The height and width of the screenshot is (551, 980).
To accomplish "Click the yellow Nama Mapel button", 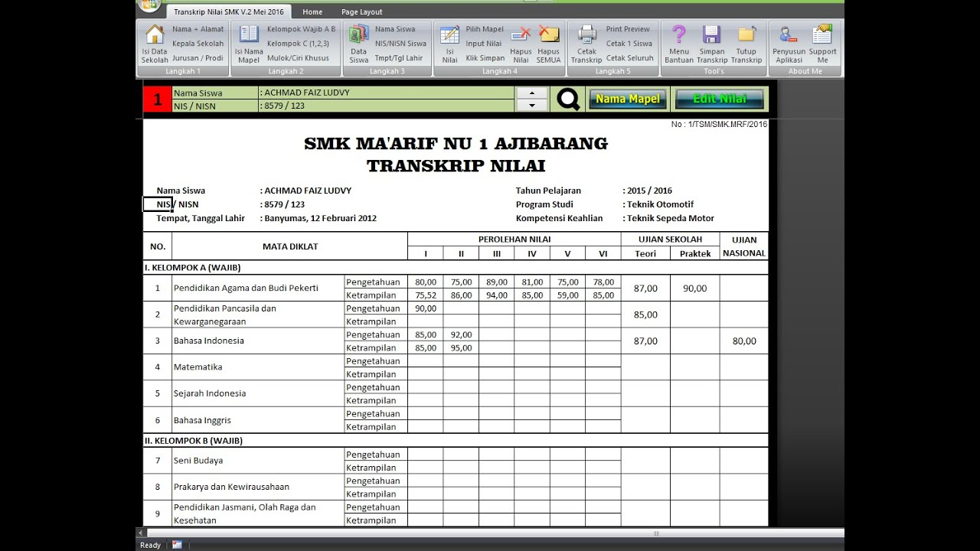I will (x=628, y=99).
